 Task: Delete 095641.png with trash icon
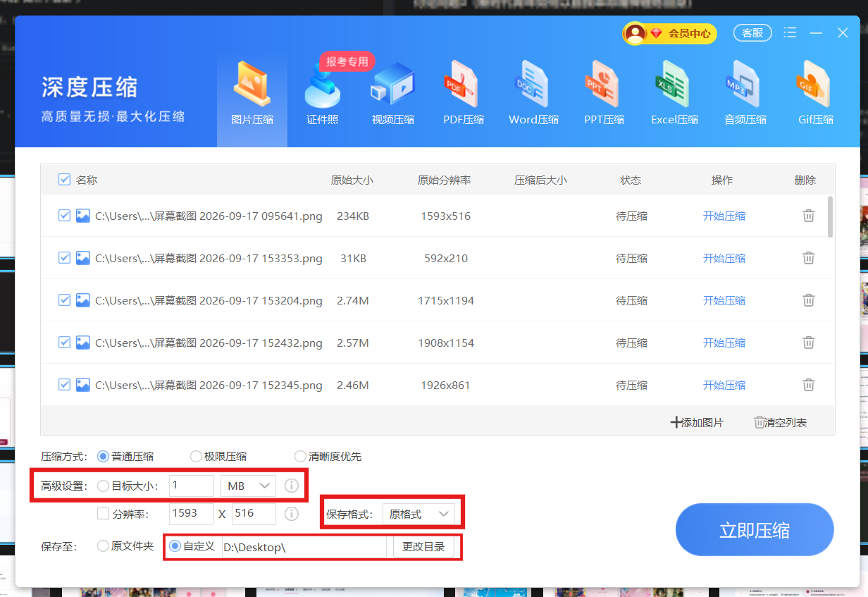(x=809, y=216)
